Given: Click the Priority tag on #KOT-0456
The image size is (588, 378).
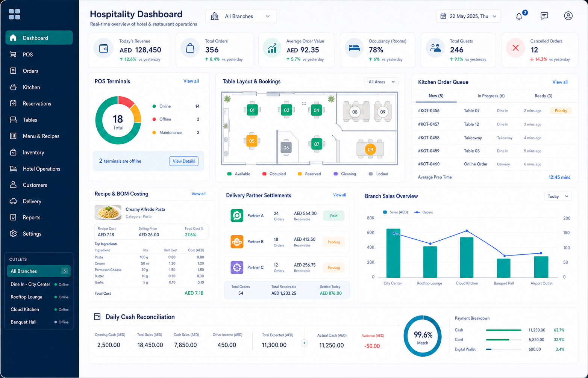Looking at the screenshot, I should pyautogui.click(x=561, y=111).
